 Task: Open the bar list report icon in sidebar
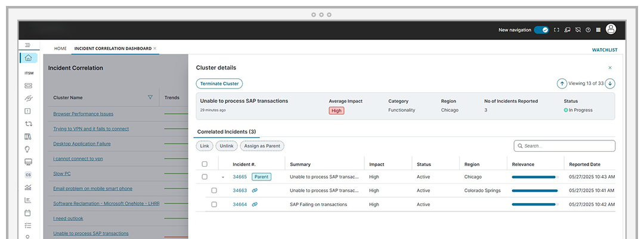point(28,200)
